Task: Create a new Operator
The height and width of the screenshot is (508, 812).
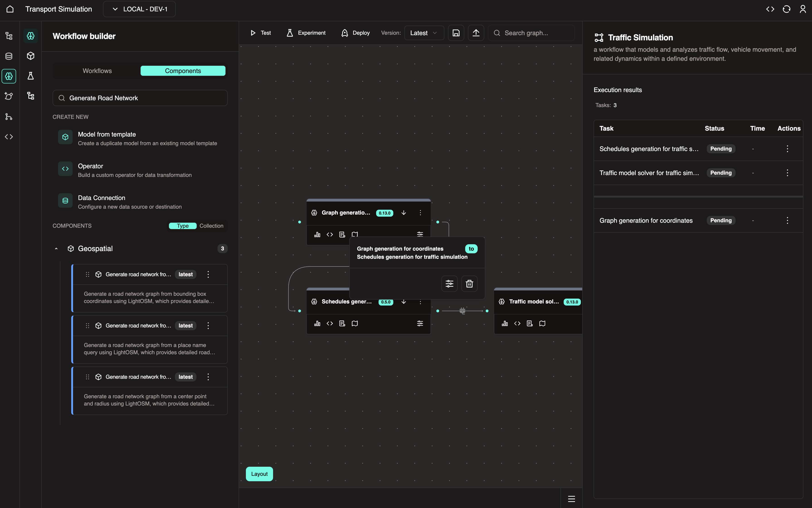Action: (140, 170)
